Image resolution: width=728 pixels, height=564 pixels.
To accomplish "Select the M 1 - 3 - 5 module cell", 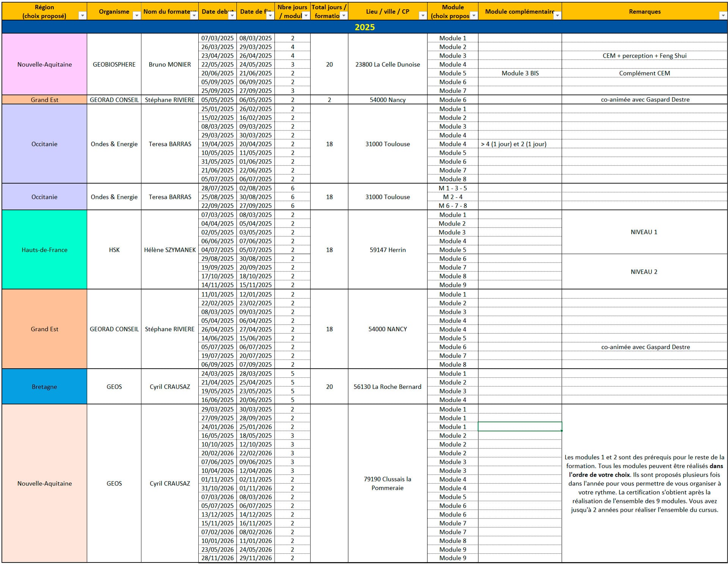I will (453, 188).
